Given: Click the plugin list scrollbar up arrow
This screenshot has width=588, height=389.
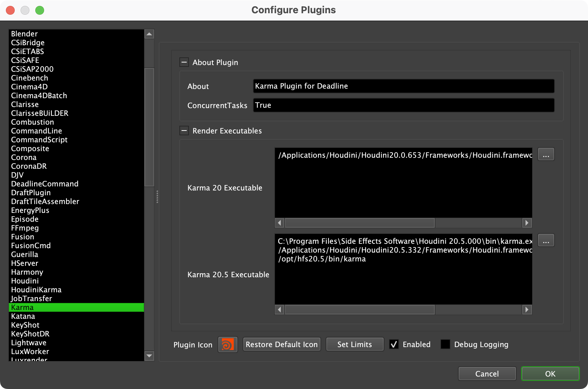Looking at the screenshot, I should [149, 34].
